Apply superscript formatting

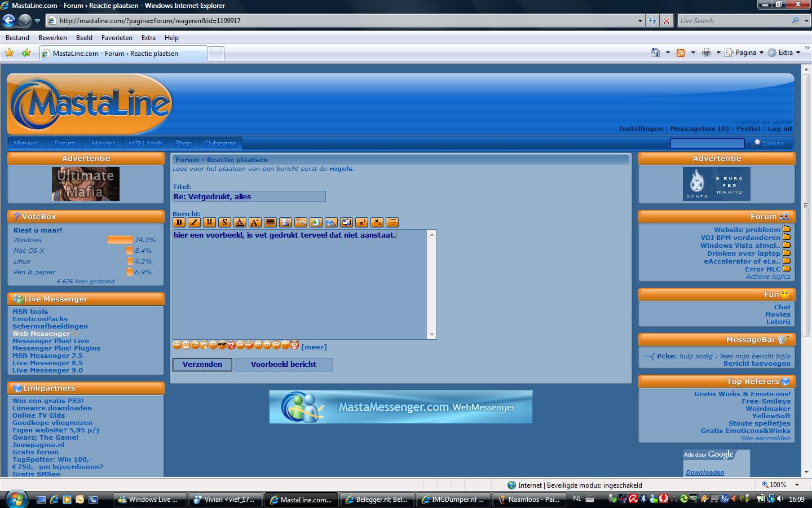pos(361,222)
